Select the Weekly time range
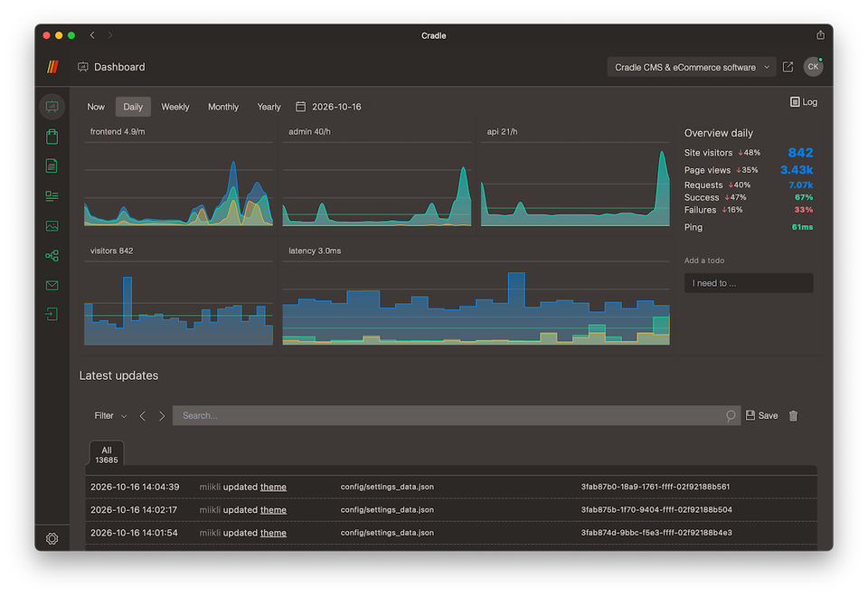This screenshot has width=868, height=597. point(175,107)
